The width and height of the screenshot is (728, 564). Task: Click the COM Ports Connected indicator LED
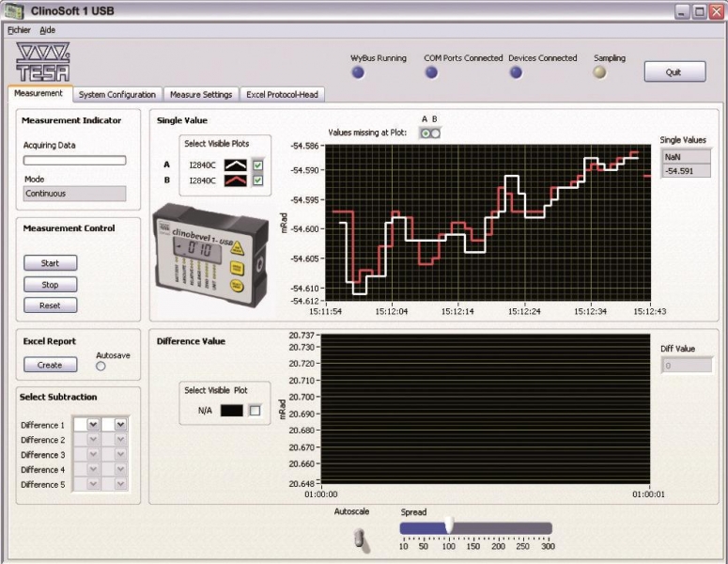[x=431, y=72]
